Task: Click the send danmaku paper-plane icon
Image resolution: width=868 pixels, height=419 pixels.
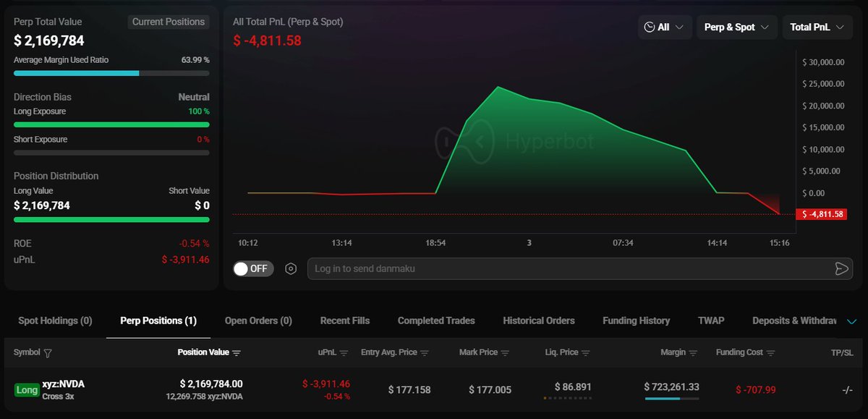Action: (x=841, y=268)
